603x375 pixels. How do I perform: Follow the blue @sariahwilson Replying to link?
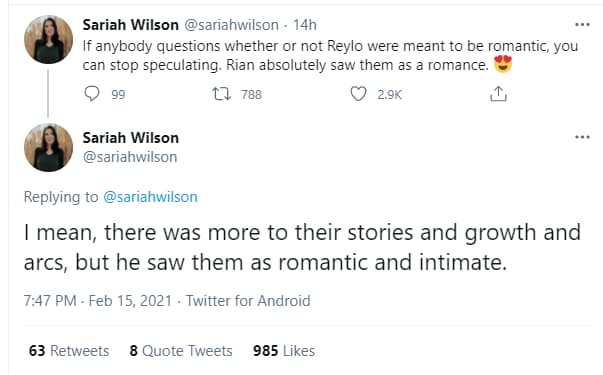(150, 197)
